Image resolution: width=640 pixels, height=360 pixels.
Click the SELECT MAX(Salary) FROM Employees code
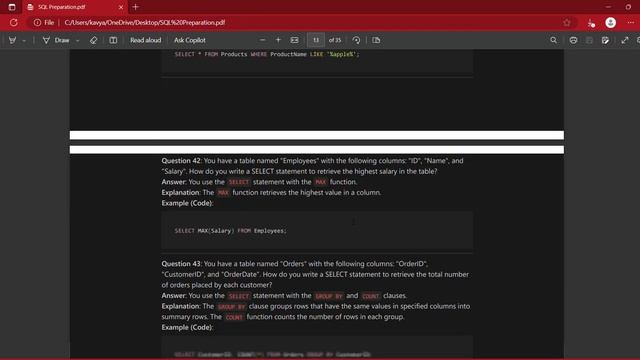[x=231, y=231]
